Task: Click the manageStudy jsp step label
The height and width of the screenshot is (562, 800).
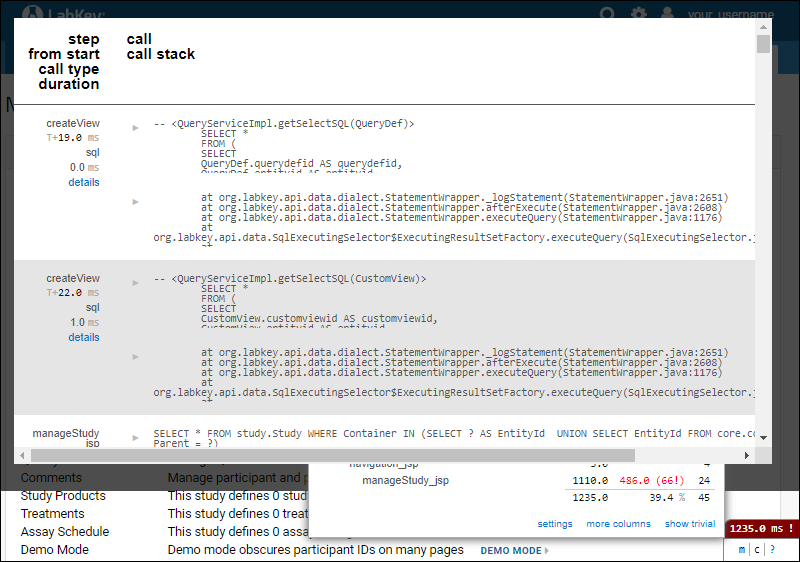Action: tap(66, 438)
